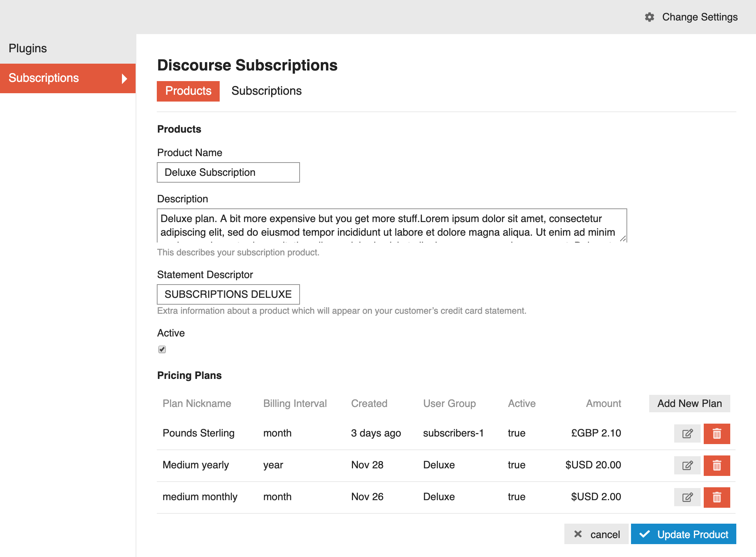Click the User Group column header

tap(450, 404)
